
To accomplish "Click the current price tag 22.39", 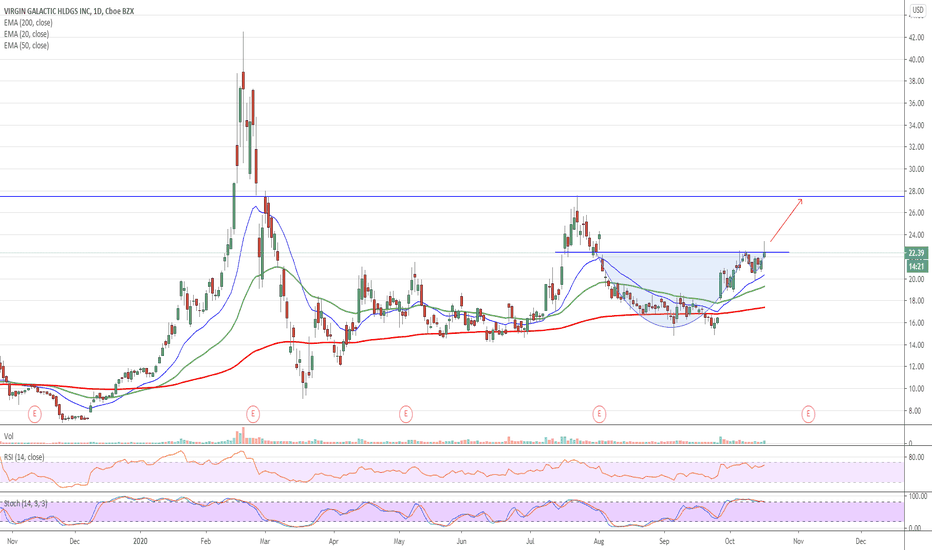I will (916, 253).
